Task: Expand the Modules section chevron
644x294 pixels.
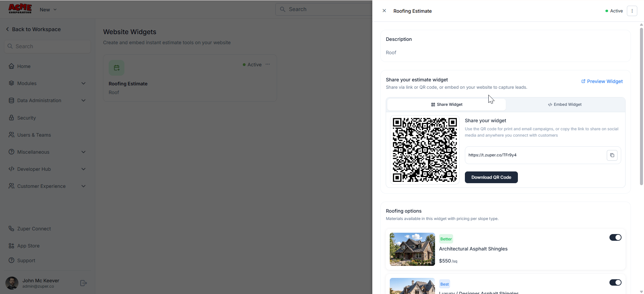Action: click(84, 83)
